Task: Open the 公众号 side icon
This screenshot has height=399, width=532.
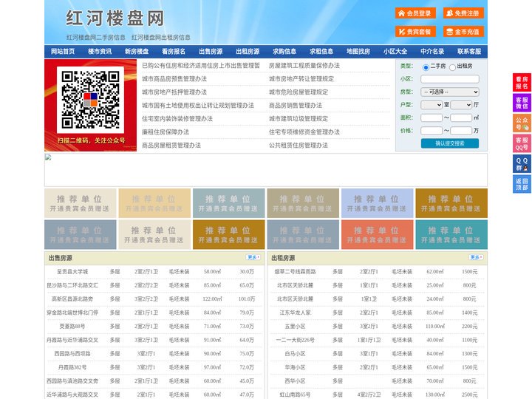Action: (x=522, y=123)
